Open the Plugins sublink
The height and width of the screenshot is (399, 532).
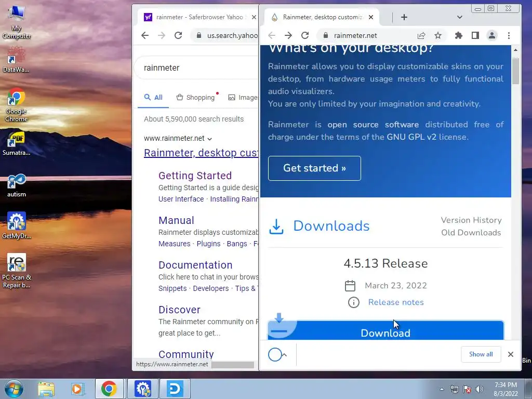[x=209, y=244]
